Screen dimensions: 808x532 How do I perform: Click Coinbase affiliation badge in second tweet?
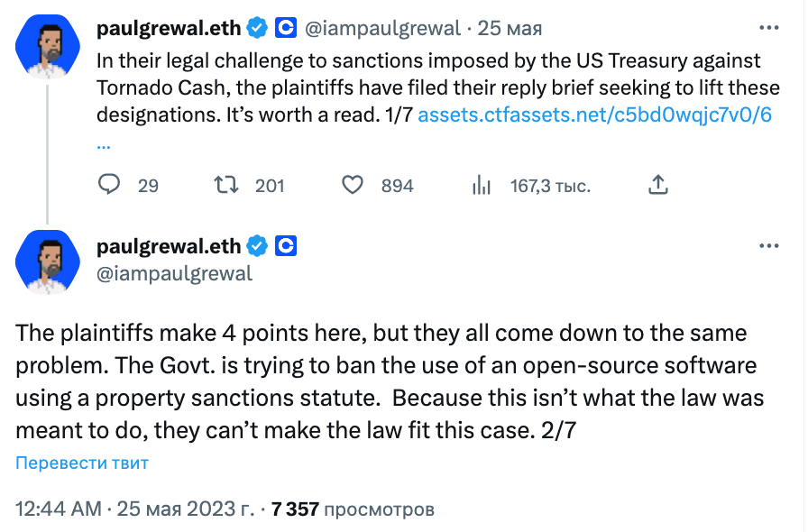point(286,245)
